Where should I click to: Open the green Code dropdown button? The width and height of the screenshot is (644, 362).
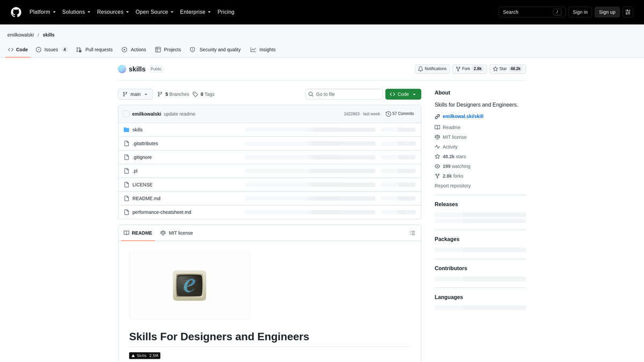403,94
